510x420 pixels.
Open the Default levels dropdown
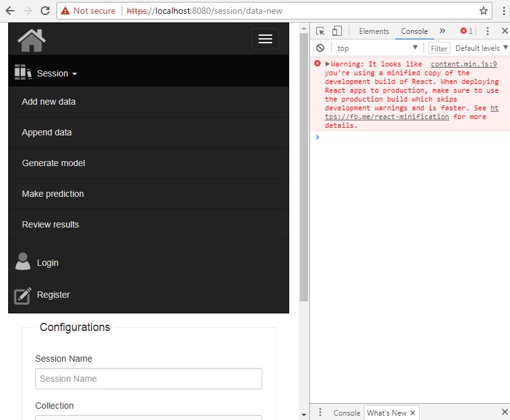480,48
